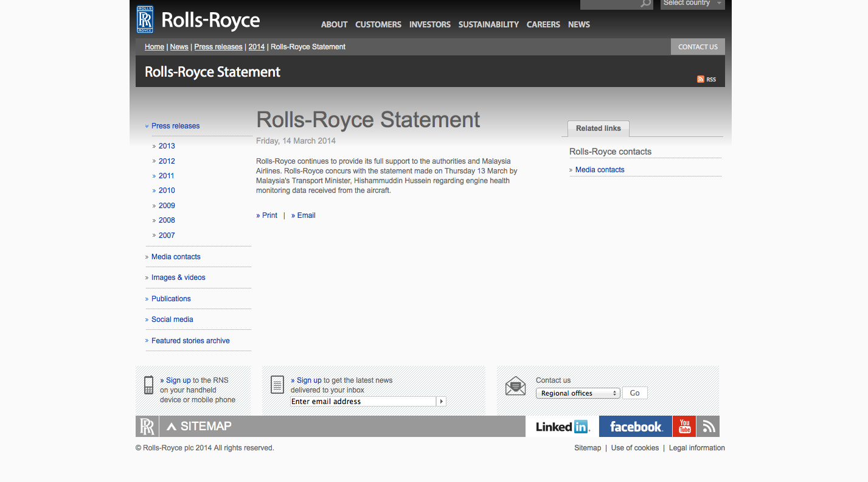Click the Go button
The height and width of the screenshot is (482, 868).
[635, 393]
